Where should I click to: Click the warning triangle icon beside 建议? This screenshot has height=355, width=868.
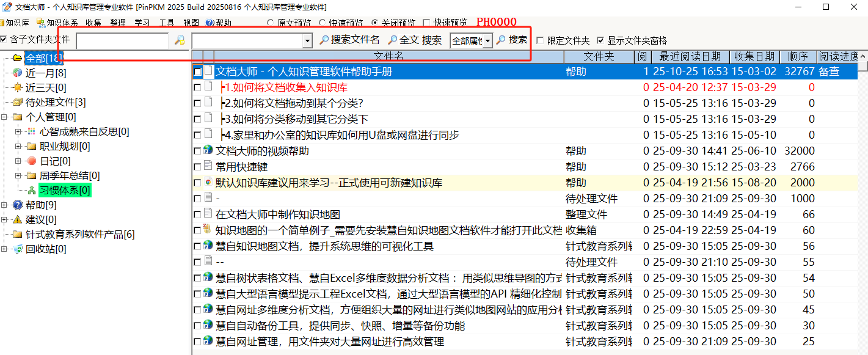(18, 220)
